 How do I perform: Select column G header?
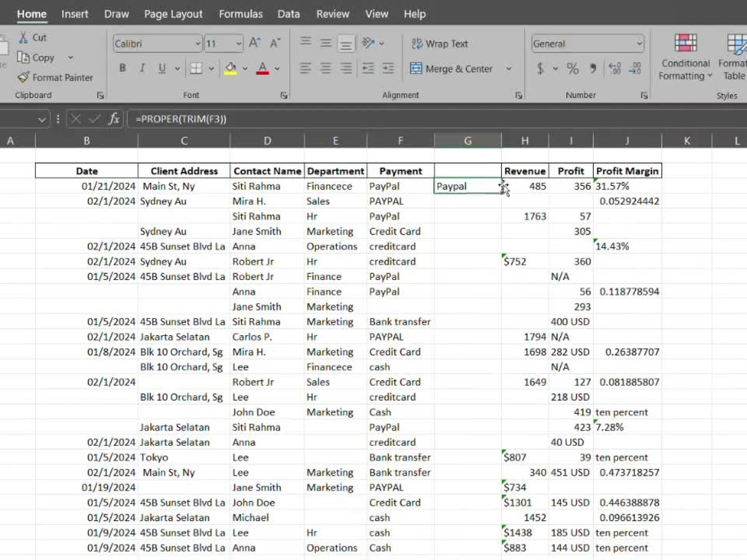pyautogui.click(x=468, y=140)
